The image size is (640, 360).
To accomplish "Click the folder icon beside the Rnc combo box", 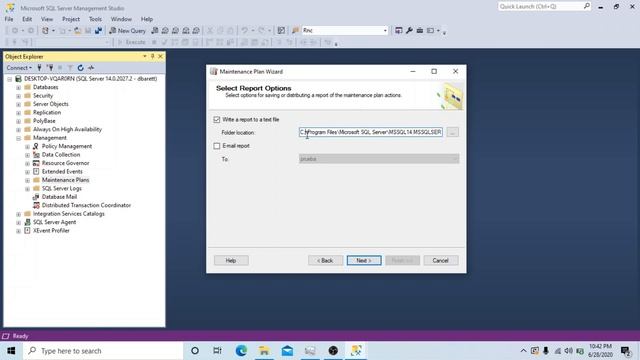I will tap(296, 31).
